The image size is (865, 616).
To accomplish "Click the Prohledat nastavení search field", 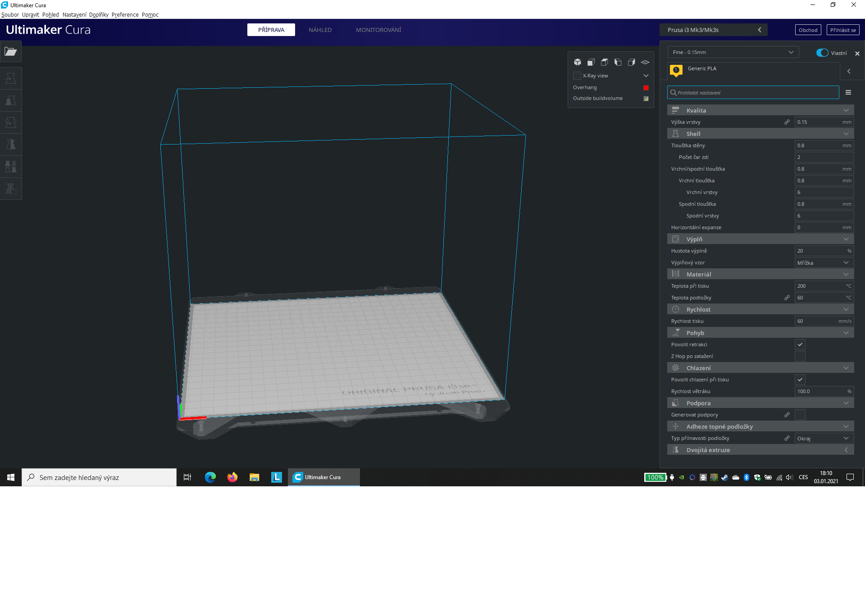I will click(x=753, y=92).
